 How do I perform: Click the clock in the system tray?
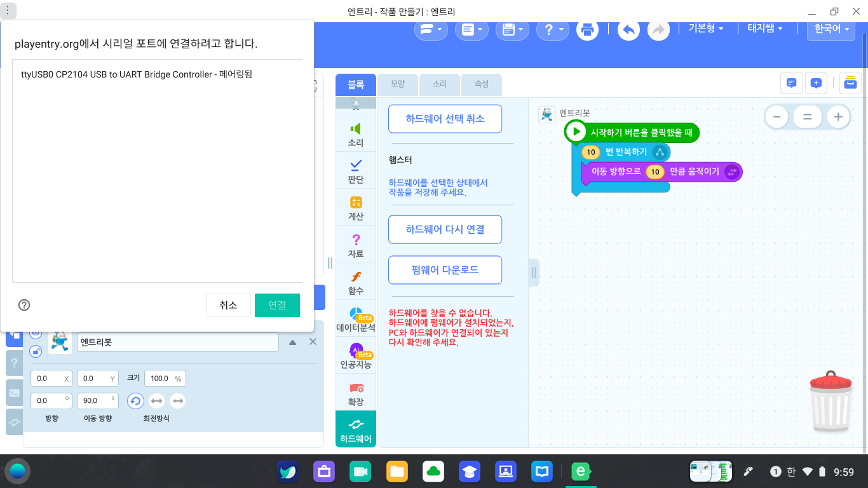tap(843, 472)
